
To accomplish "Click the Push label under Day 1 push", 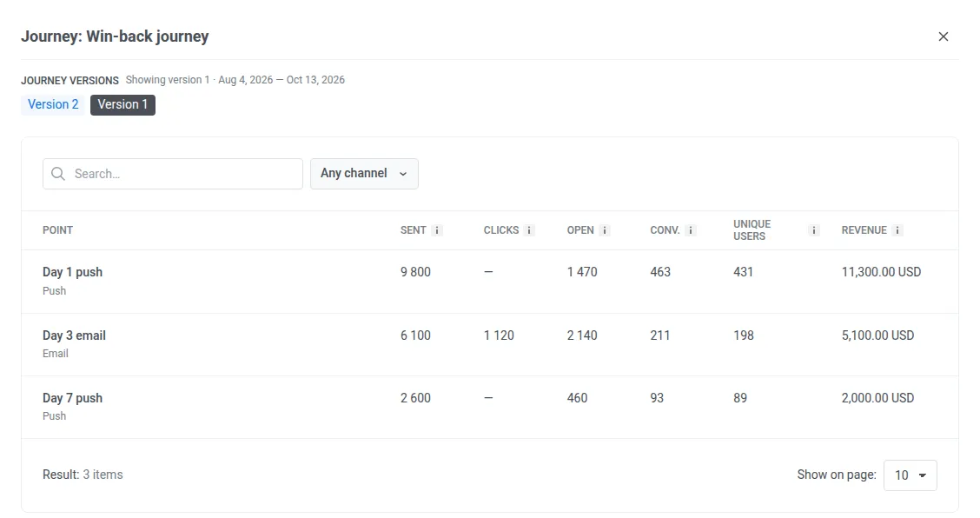I will pyautogui.click(x=54, y=291).
